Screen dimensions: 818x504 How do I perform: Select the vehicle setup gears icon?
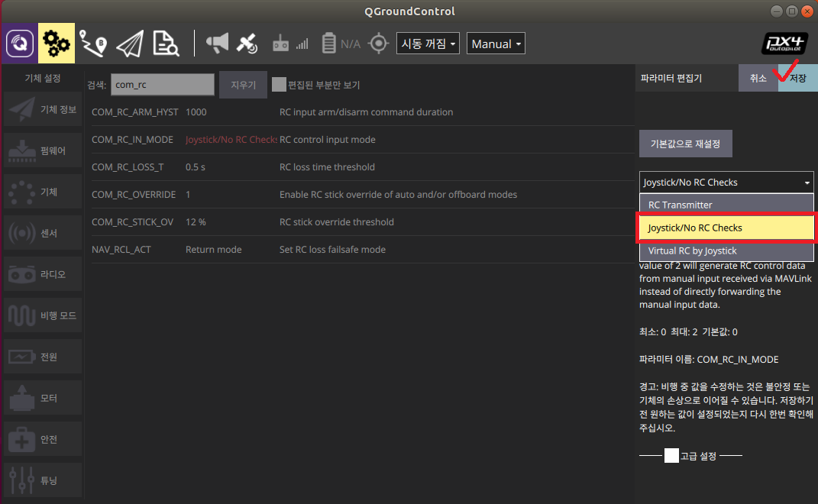57,44
